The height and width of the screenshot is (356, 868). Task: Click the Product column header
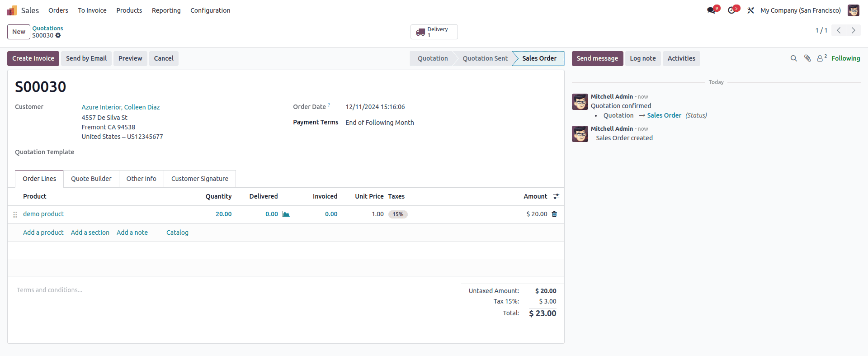[x=35, y=196]
